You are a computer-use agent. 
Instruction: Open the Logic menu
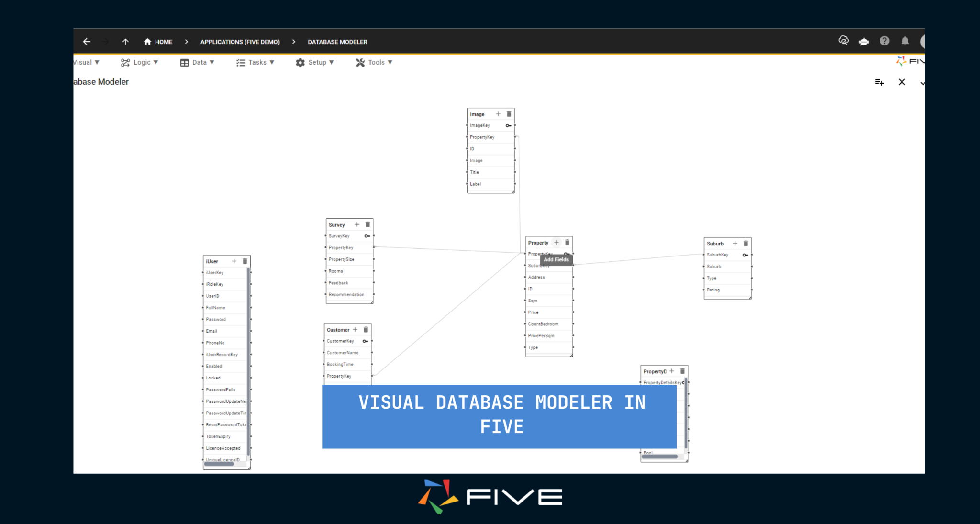pyautogui.click(x=139, y=62)
